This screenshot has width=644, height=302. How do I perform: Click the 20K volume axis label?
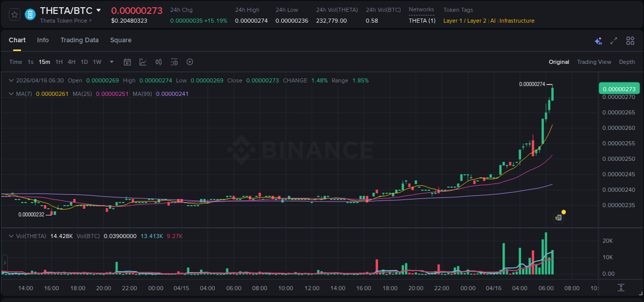(608, 241)
